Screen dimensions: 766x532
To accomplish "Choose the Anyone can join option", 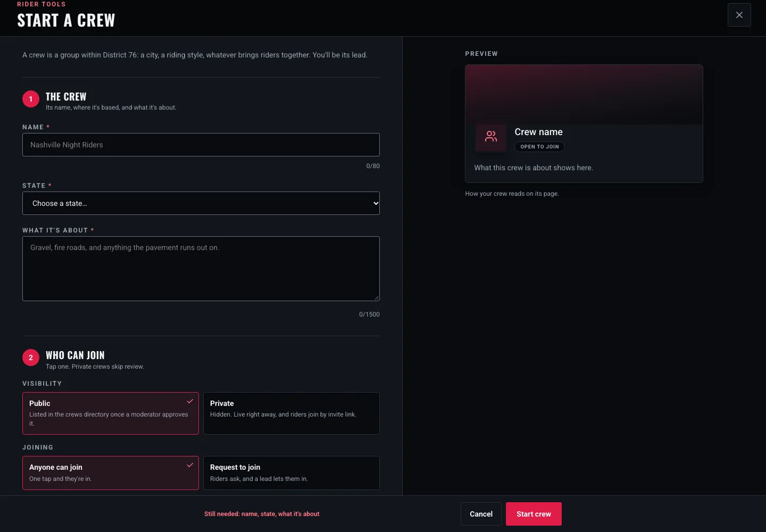I will click(111, 473).
